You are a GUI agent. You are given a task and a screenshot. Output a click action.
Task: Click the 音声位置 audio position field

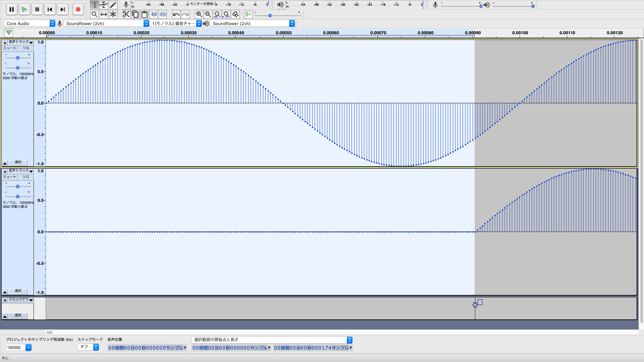click(x=147, y=348)
